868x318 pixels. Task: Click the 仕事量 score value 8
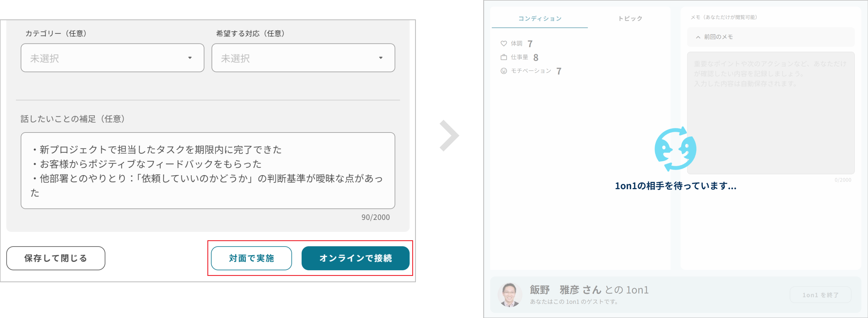coord(536,57)
